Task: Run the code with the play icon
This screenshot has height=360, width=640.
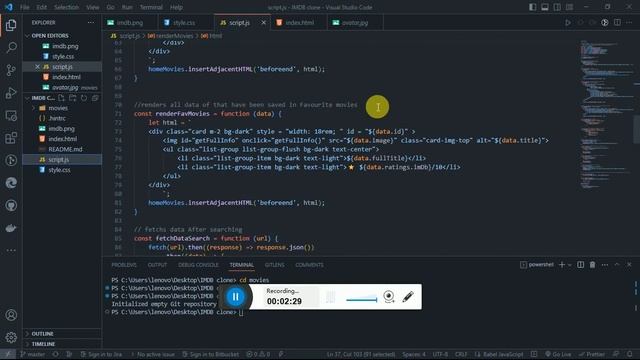Action: coord(568,23)
